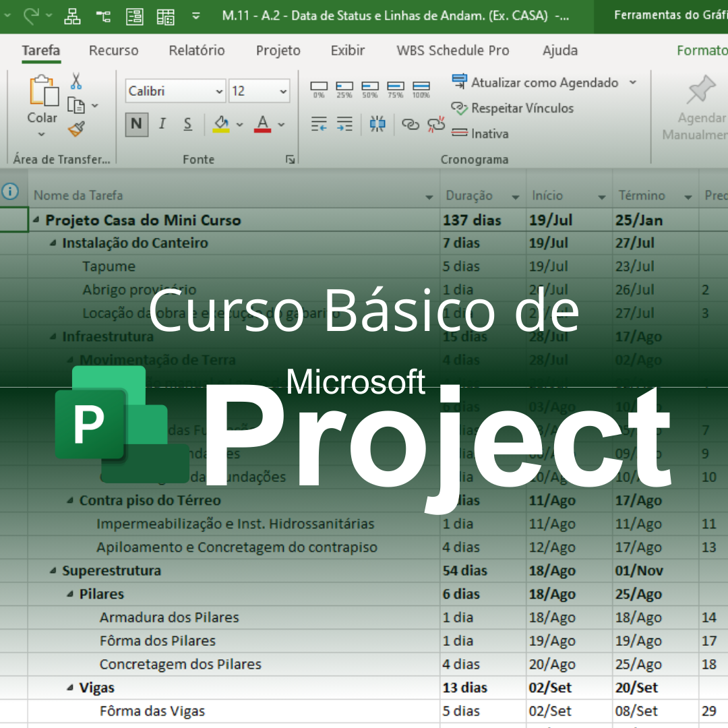728x728 pixels.
Task: Toggle italic I formatting
Action: click(x=162, y=124)
